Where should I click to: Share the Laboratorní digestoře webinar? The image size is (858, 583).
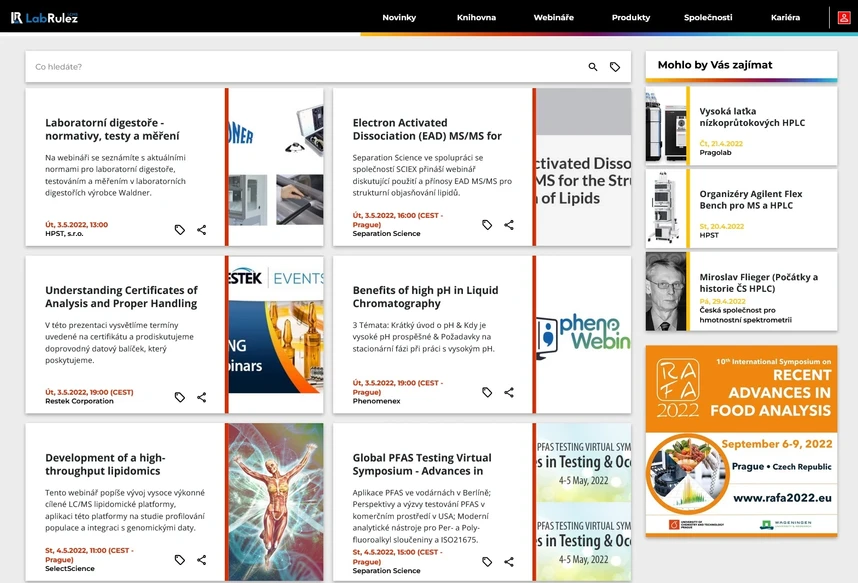tap(201, 229)
